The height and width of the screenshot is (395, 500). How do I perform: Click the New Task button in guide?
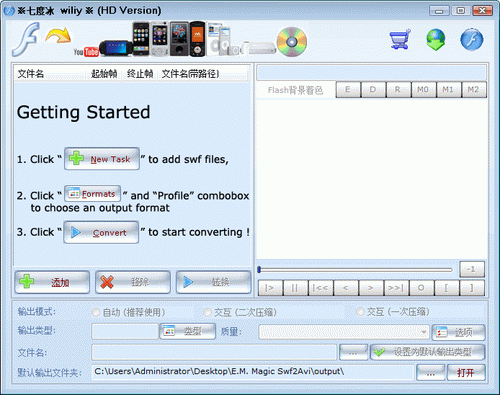(102, 159)
